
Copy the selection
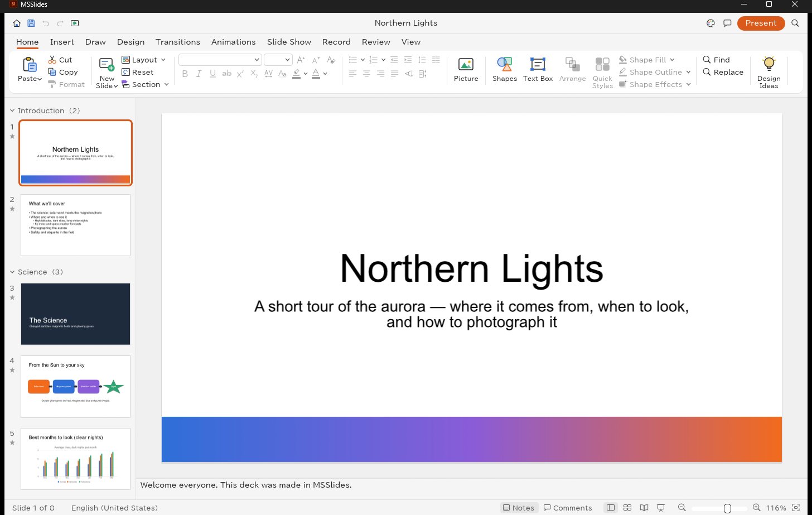click(x=62, y=72)
